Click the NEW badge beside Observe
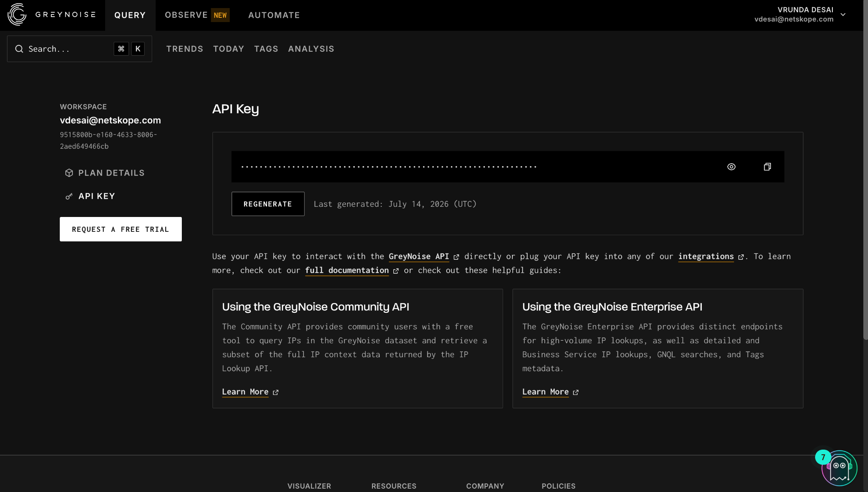 coord(220,15)
